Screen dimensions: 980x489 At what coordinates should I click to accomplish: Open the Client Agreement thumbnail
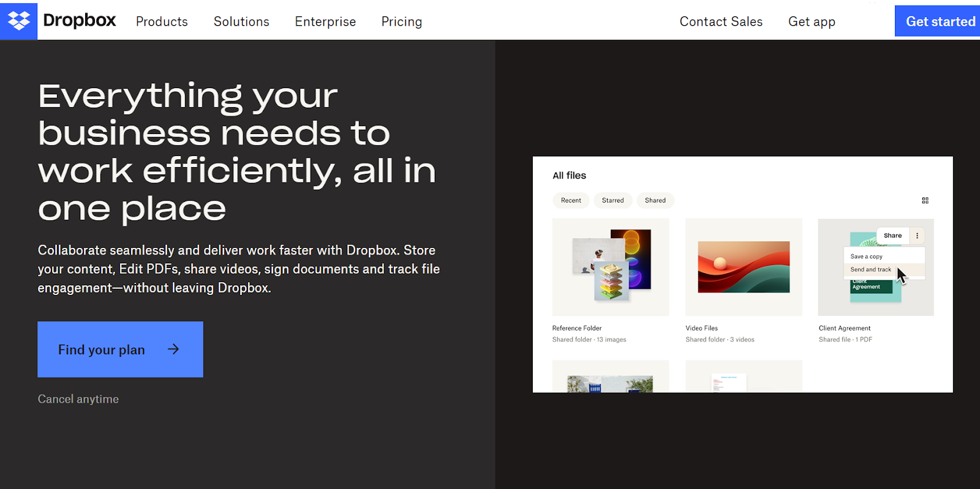coord(876,267)
